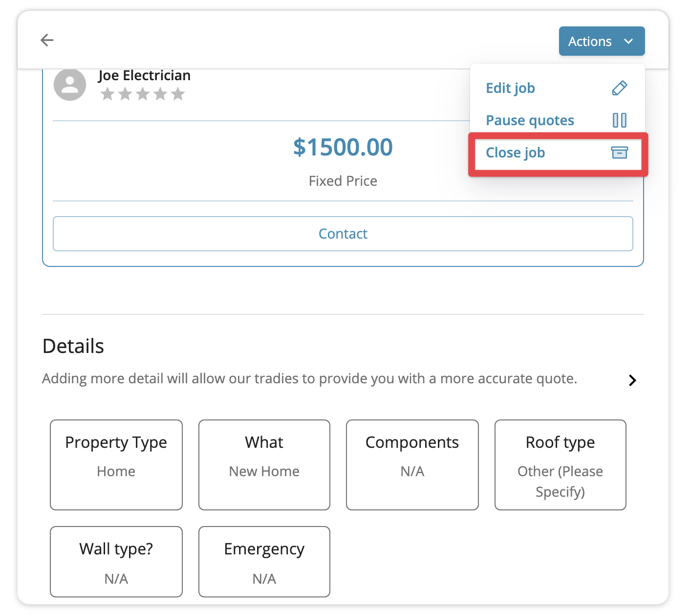Select Close job menu entry
Viewport: 690px width, 616px height.
click(x=515, y=153)
